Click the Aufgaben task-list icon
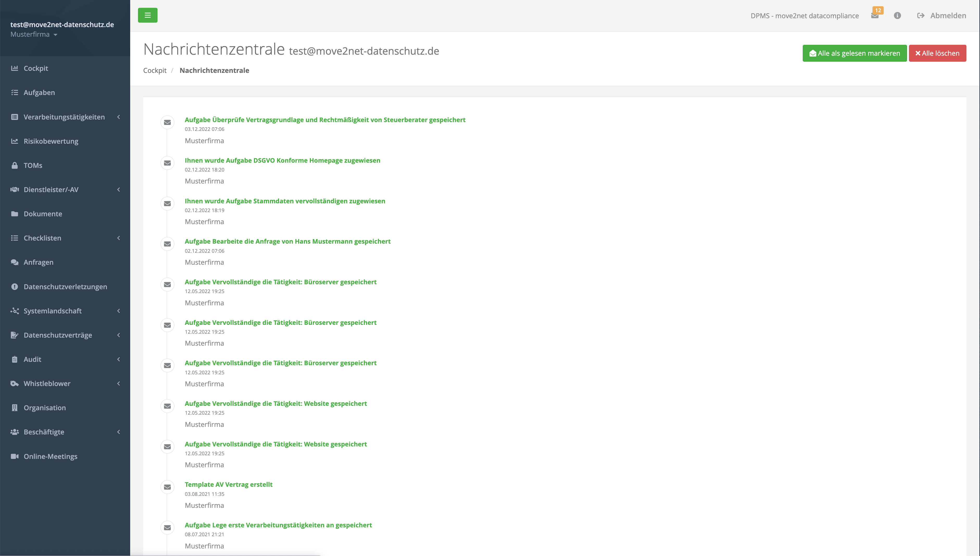Image resolution: width=980 pixels, height=556 pixels. click(x=15, y=92)
